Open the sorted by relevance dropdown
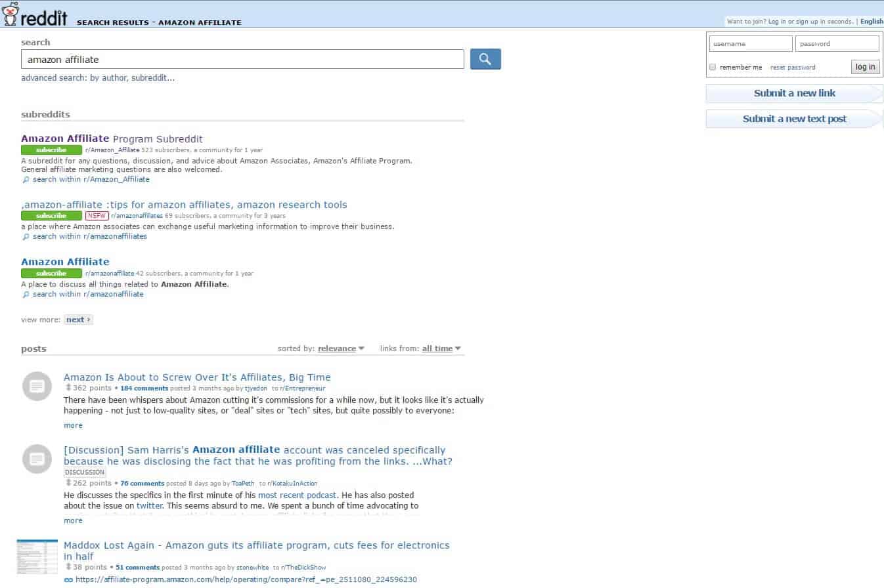This screenshot has width=884, height=588. click(x=340, y=348)
